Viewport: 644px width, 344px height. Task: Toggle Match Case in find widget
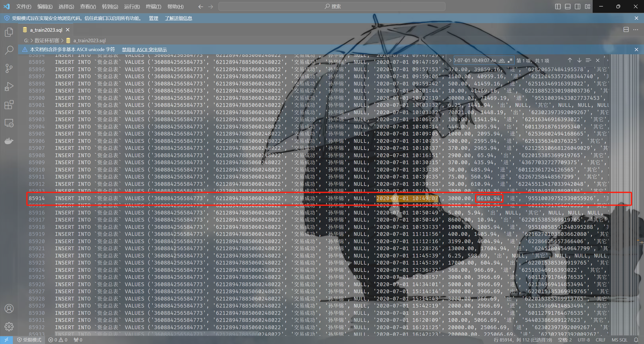[494, 60]
